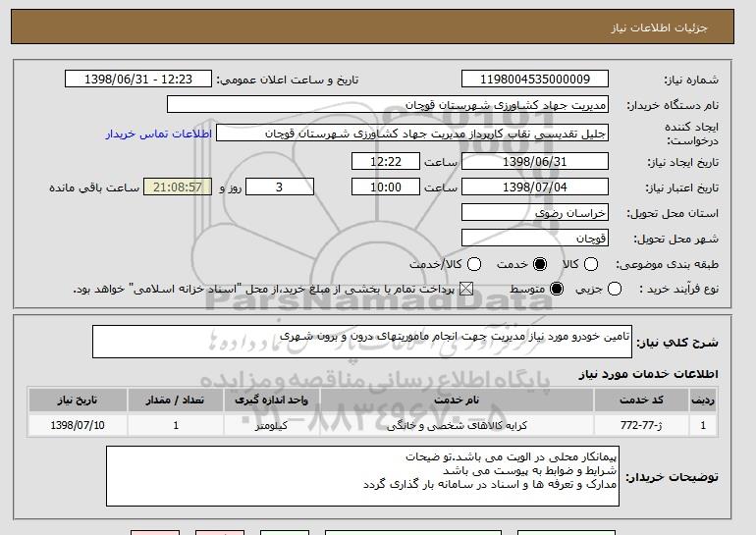Click the validity time field 10:00
756x535 pixels.
(386, 187)
